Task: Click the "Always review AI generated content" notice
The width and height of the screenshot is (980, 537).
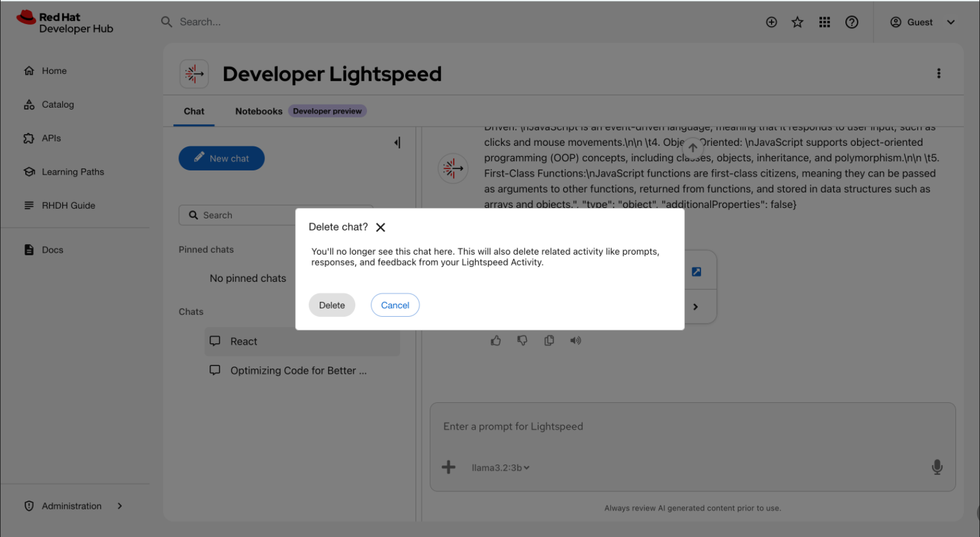Action: tap(692, 508)
